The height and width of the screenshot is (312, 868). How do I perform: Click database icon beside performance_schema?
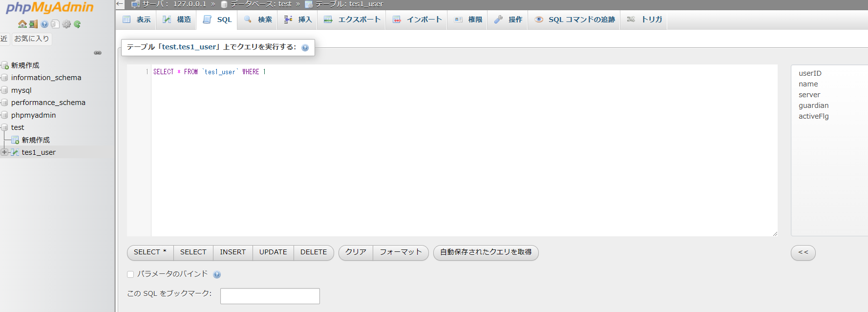(x=5, y=103)
